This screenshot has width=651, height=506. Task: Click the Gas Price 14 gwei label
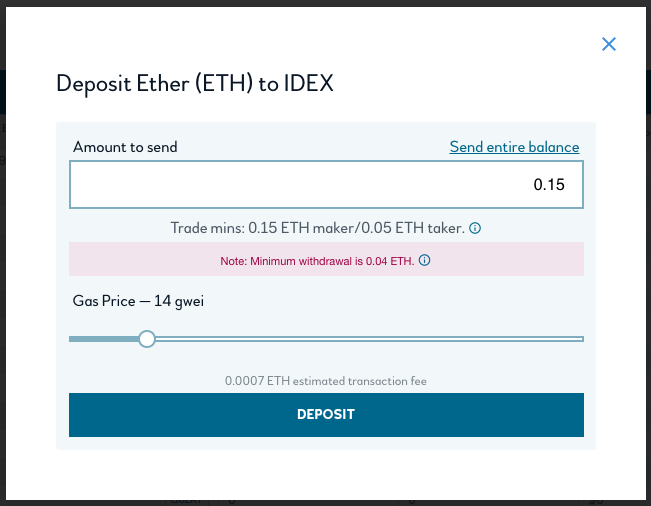pyautogui.click(x=138, y=301)
